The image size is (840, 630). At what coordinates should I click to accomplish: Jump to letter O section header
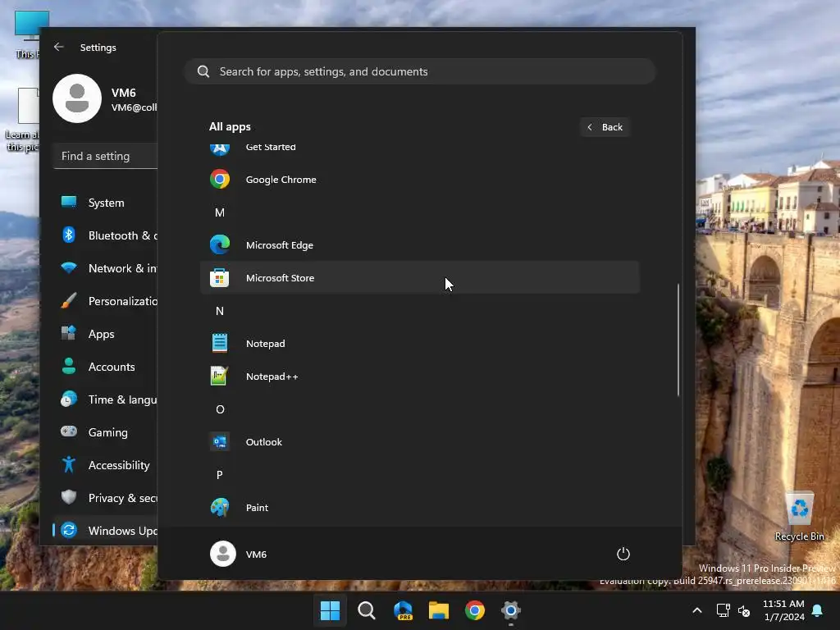click(x=220, y=409)
